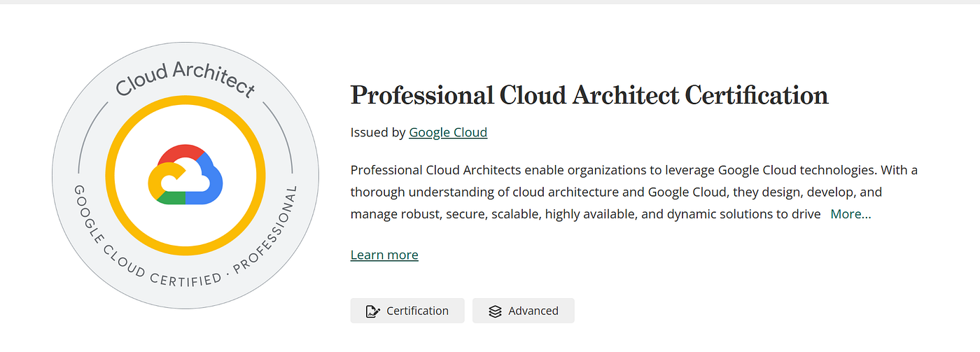Select the Advanced level tag button
This screenshot has height=352, width=980.
524,311
